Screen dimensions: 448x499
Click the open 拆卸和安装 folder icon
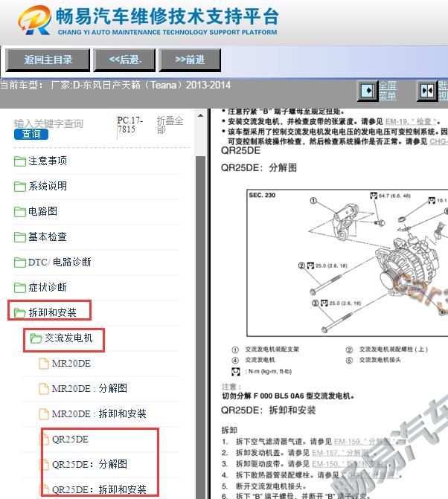click(x=20, y=313)
